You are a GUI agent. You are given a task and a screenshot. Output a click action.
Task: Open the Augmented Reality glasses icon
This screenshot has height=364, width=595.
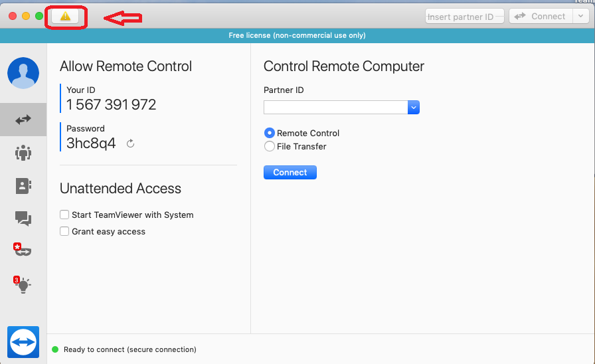pyautogui.click(x=23, y=250)
